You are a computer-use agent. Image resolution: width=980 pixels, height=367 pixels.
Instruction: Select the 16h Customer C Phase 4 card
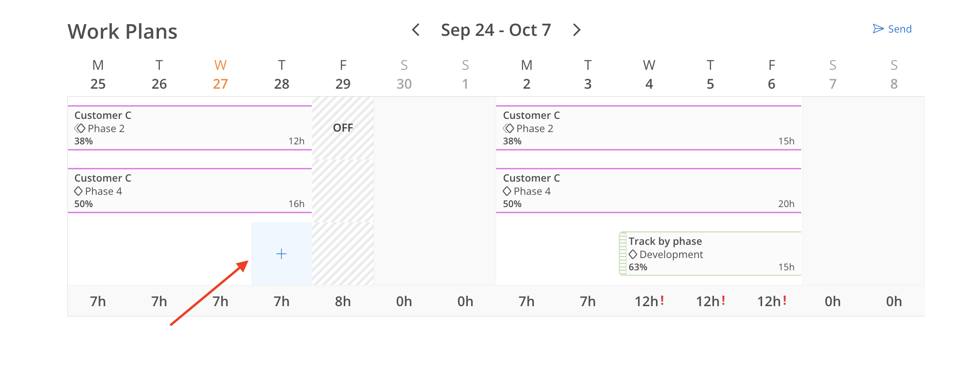(x=189, y=191)
